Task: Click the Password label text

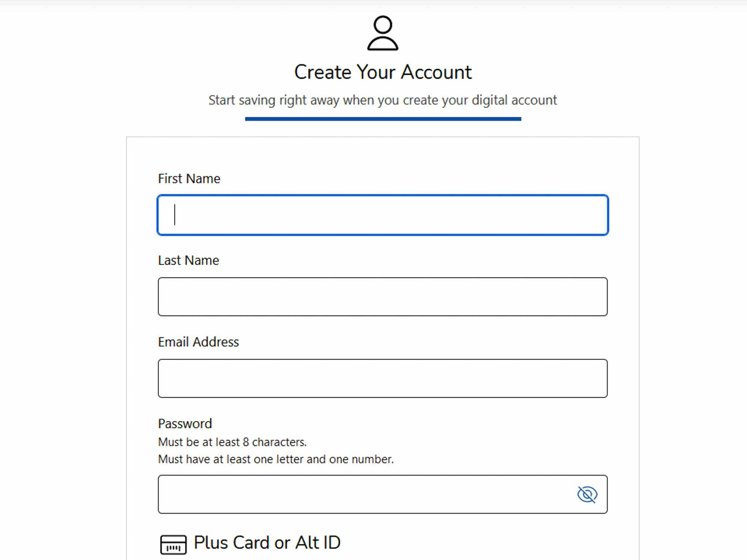Action: coord(185,424)
